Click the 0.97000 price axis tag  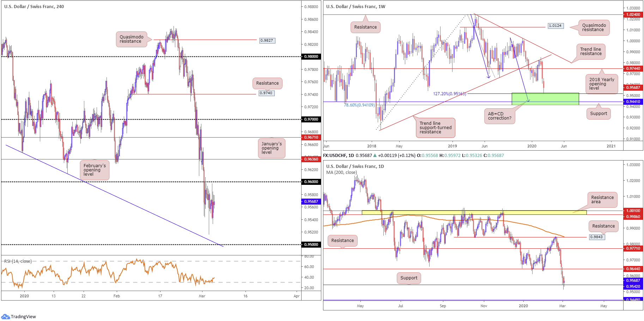click(311, 119)
